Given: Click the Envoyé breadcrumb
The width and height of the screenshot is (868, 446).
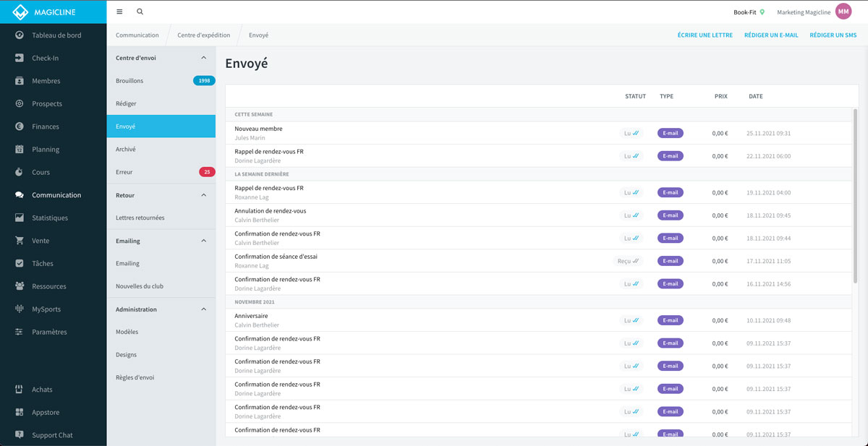Looking at the screenshot, I should [x=258, y=35].
